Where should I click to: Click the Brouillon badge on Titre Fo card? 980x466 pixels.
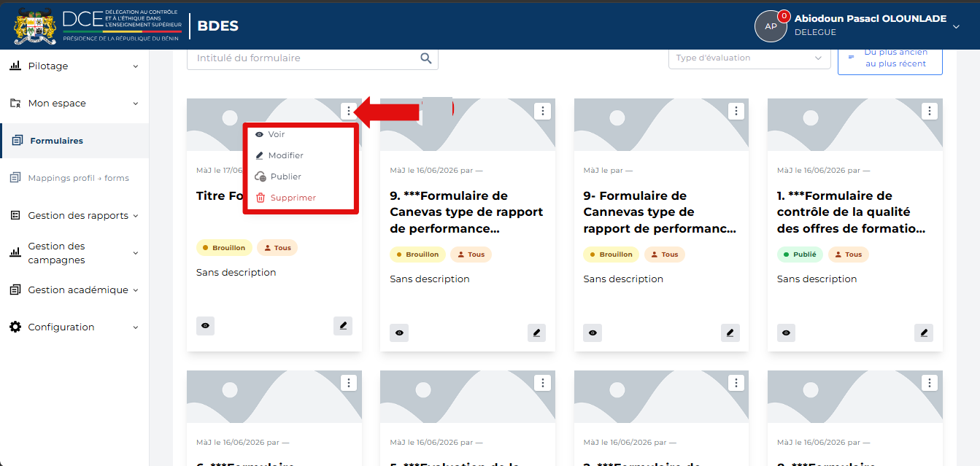pos(224,248)
